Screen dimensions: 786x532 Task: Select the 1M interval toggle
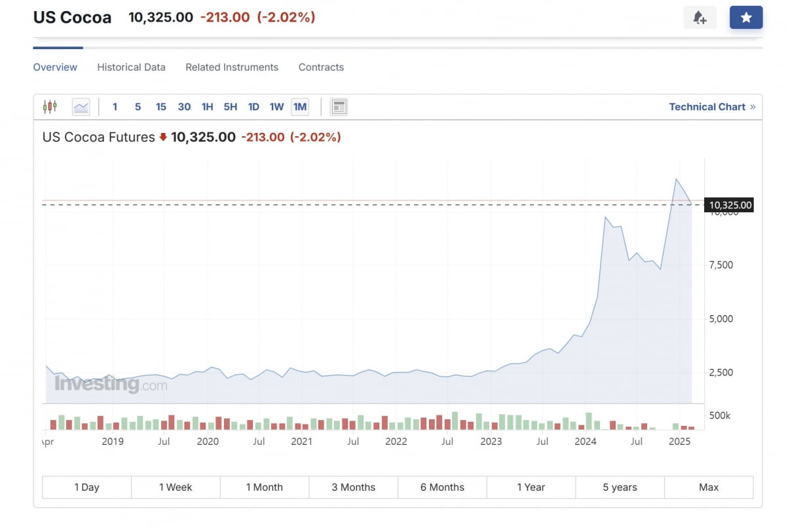300,107
